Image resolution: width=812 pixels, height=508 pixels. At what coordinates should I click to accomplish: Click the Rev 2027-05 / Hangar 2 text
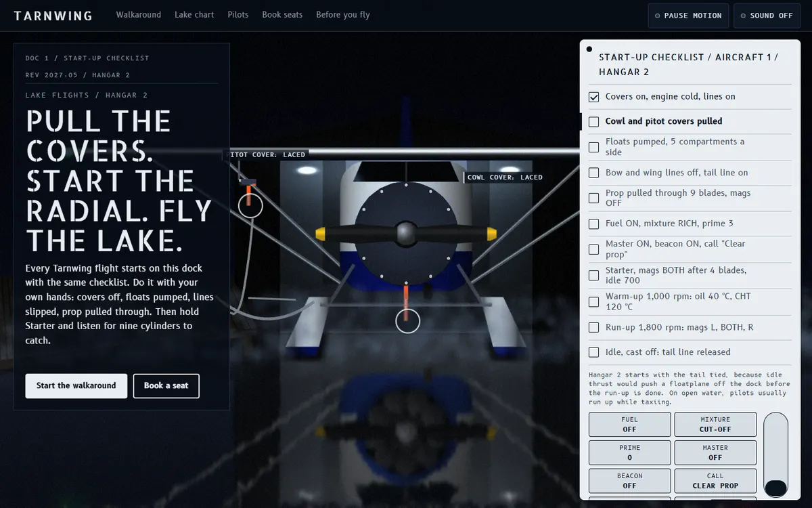coord(78,75)
